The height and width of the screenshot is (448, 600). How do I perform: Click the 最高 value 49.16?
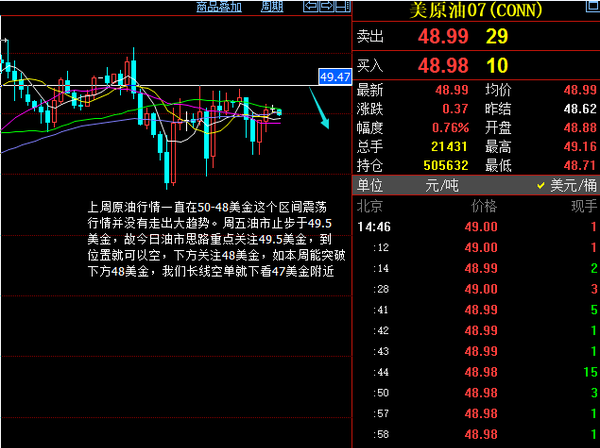click(580, 147)
